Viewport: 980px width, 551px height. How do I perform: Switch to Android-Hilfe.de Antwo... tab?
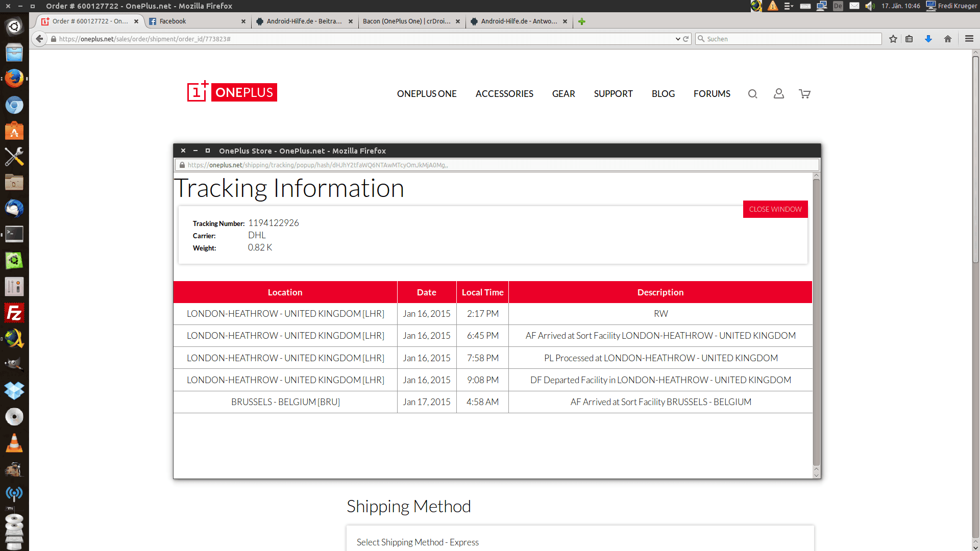point(519,21)
